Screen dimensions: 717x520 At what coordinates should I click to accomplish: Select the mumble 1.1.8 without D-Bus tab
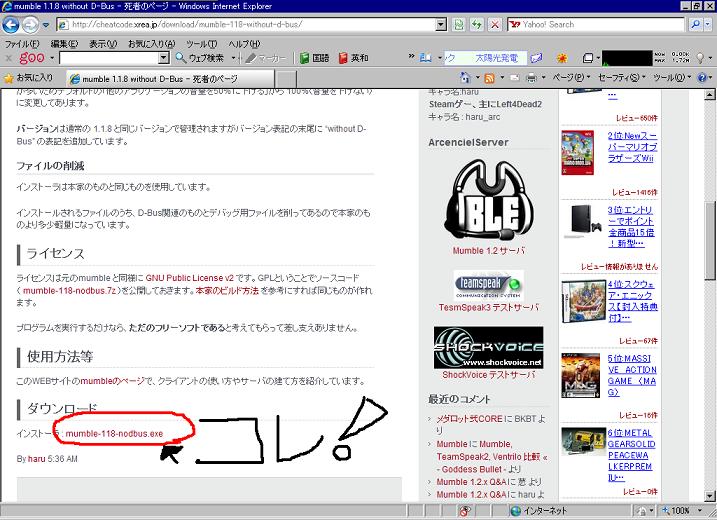(x=170, y=79)
